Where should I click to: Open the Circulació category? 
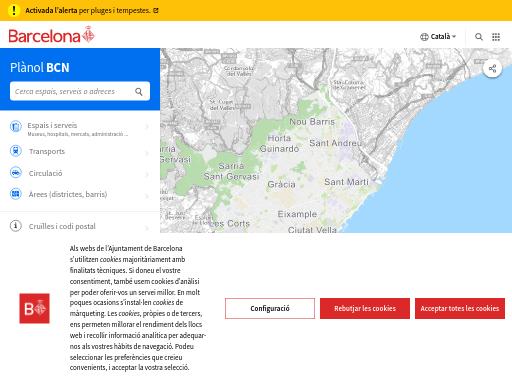80,173
